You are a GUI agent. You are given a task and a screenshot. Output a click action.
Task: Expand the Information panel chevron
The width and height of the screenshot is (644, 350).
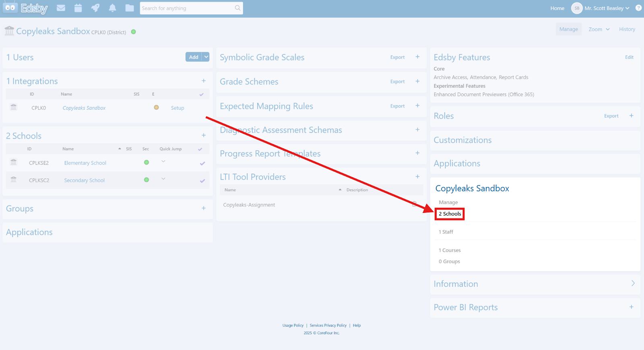633,283
